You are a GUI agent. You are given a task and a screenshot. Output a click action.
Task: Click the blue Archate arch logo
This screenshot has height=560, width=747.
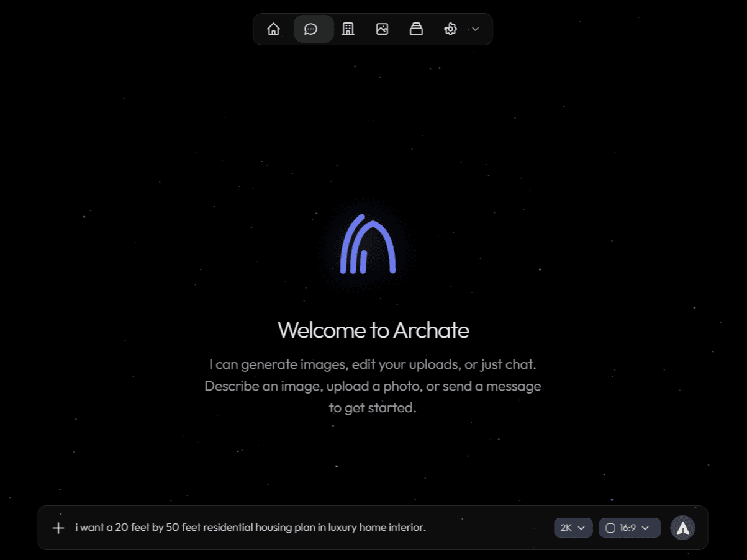368,244
